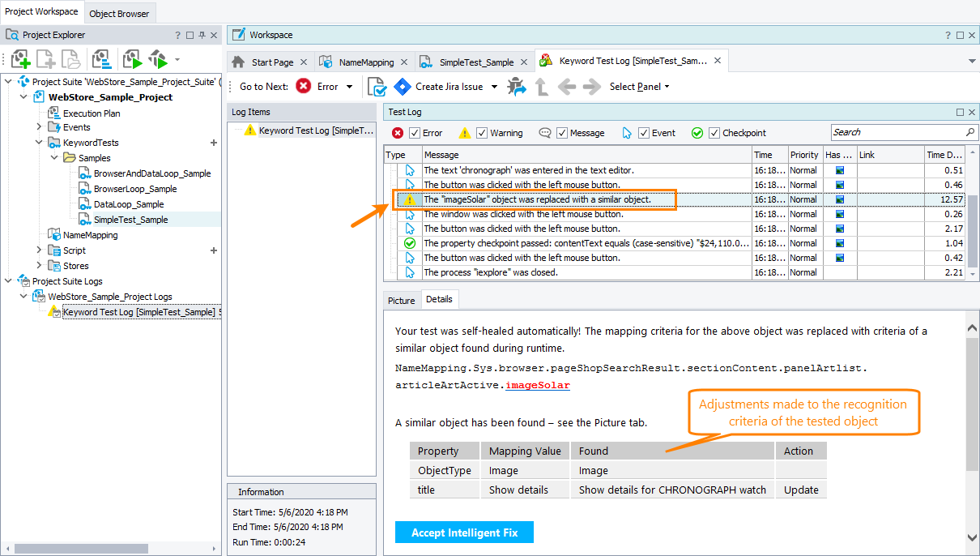
Task: Click the bug export icon on the toolbar
Action: 517,87
